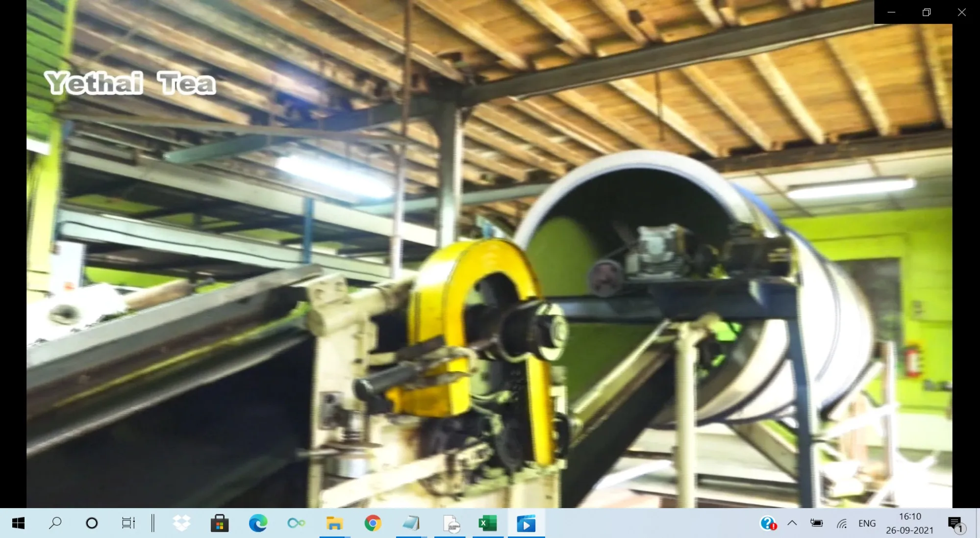980x538 pixels.
Task: Open the teal infinity-loop app icon
Action: [x=296, y=523]
